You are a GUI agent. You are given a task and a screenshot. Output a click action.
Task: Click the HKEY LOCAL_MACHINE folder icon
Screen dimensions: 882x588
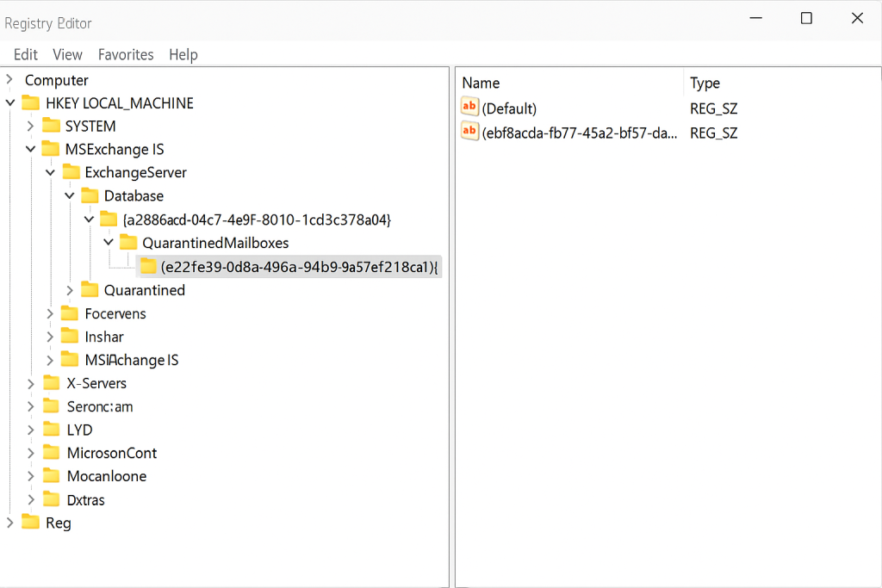31,103
